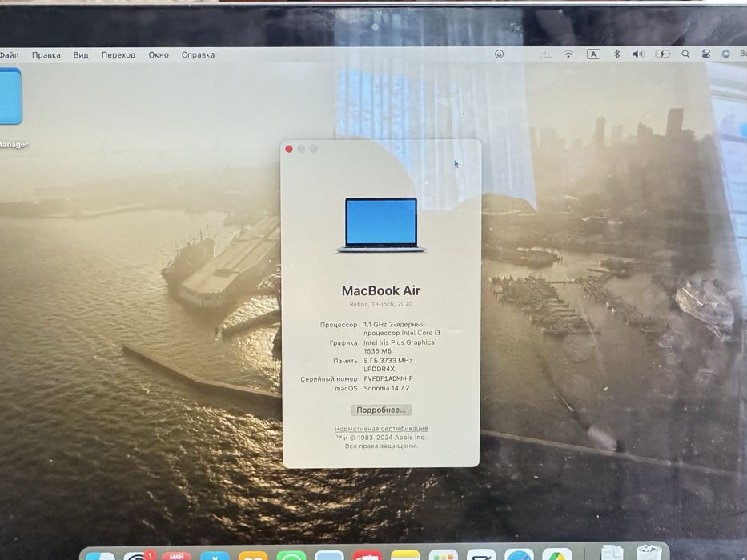Open the Переход menu
This screenshot has height=560, width=747.
click(118, 55)
